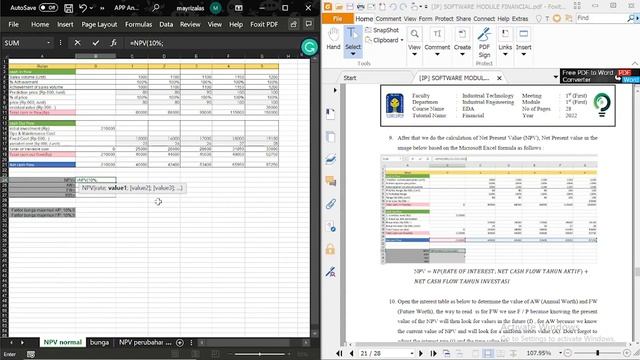Switch to bunga sheet tab
This screenshot has width=640, height=360.
99,342
